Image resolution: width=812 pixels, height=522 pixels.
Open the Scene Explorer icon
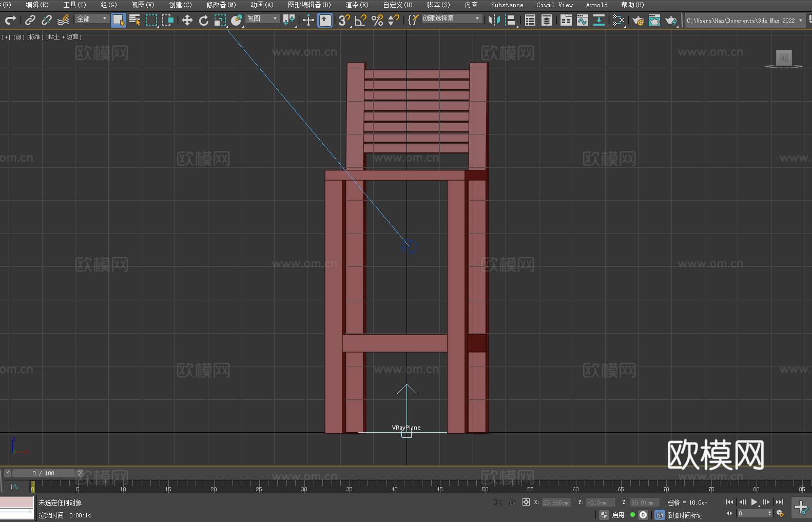530,20
